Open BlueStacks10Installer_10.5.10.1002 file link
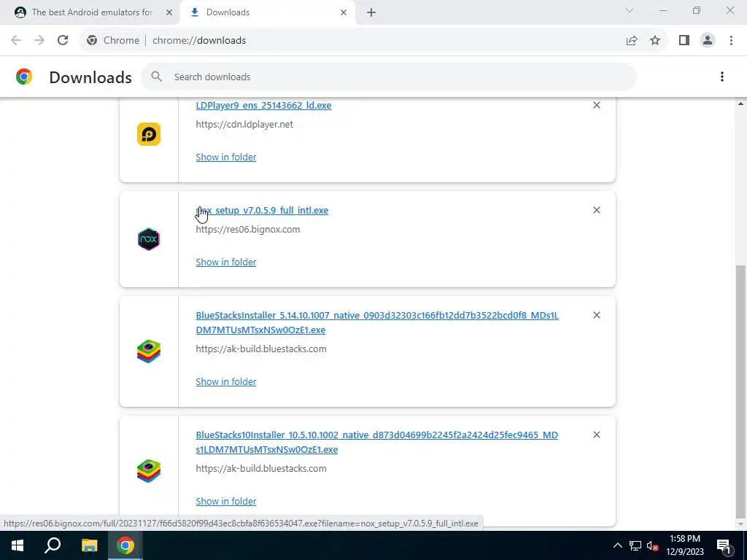The width and height of the screenshot is (747, 560). click(x=377, y=442)
